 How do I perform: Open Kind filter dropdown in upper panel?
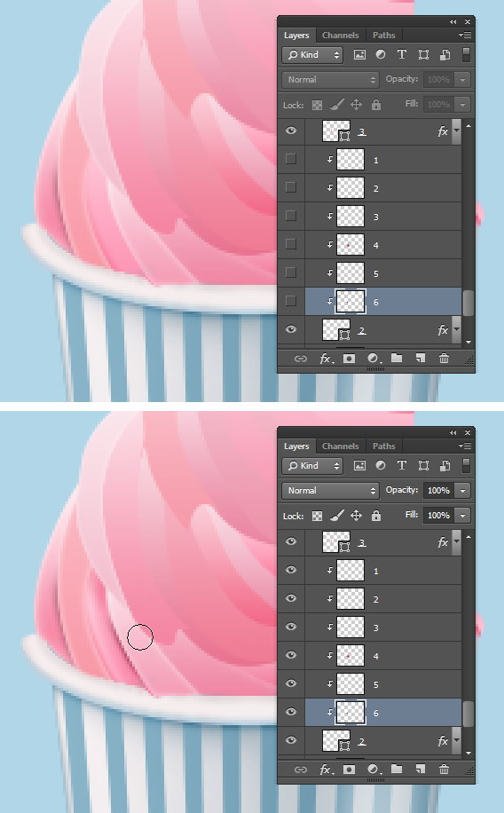[312, 54]
